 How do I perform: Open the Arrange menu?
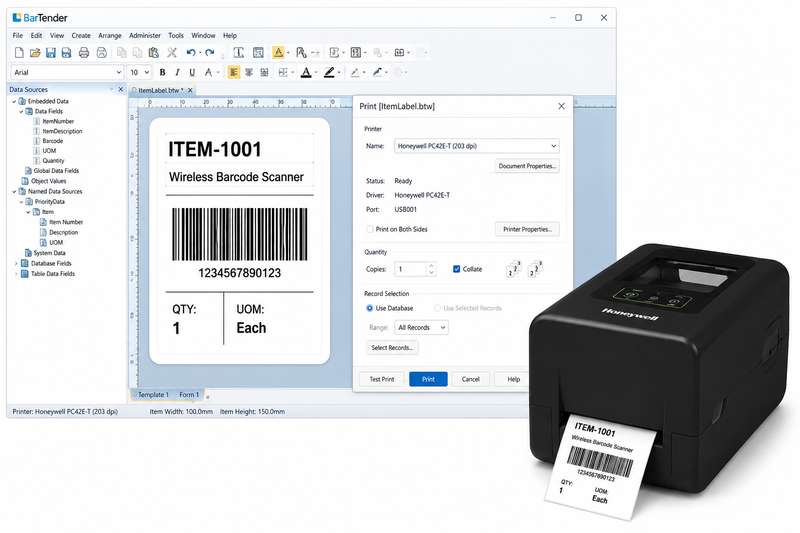(x=110, y=35)
